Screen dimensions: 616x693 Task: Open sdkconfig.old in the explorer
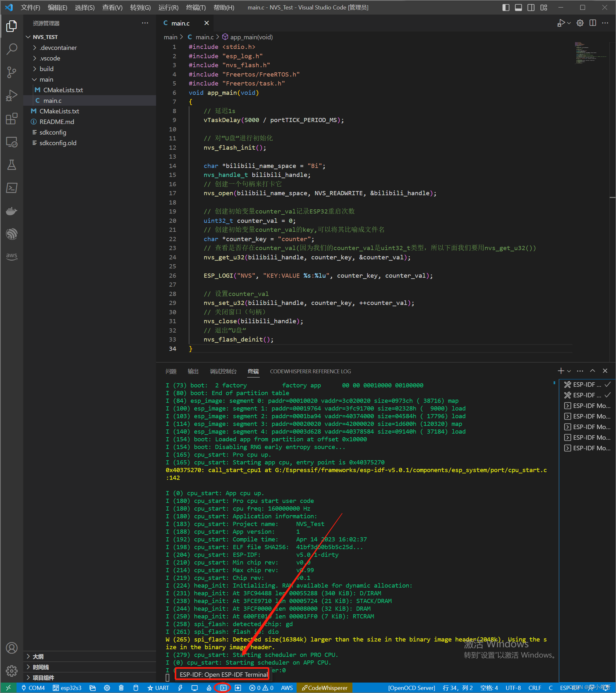point(90,143)
